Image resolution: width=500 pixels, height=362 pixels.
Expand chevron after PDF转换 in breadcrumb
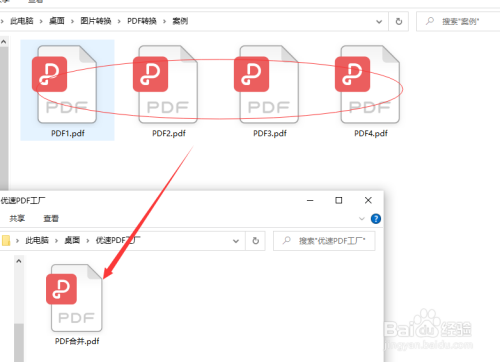click(164, 22)
